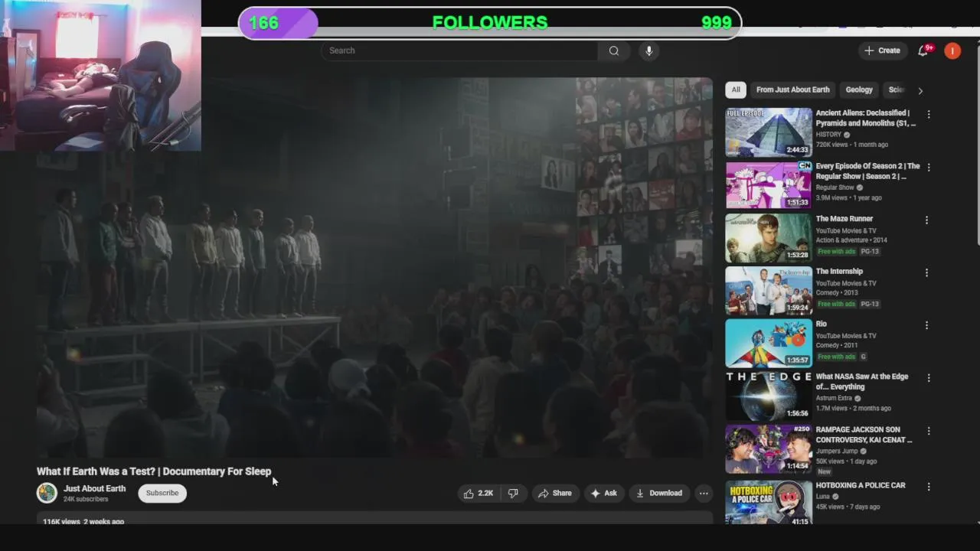The image size is (980, 551).
Task: Open options menu for Regular Show video
Action: [929, 167]
